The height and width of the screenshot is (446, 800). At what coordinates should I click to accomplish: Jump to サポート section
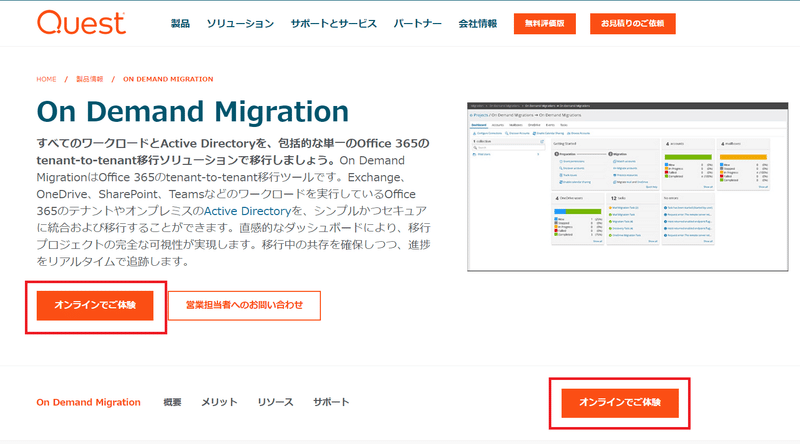click(331, 402)
